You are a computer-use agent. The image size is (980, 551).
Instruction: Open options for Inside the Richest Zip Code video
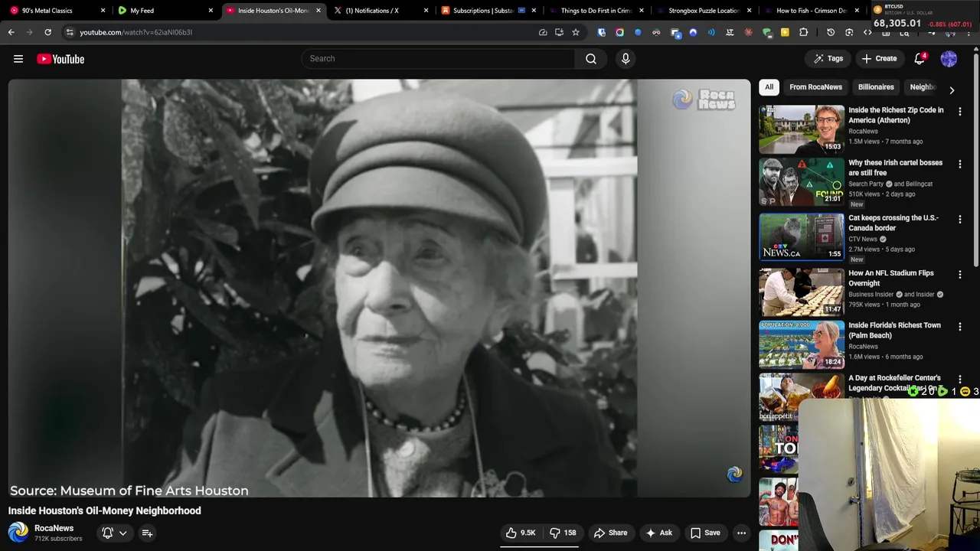(x=960, y=111)
